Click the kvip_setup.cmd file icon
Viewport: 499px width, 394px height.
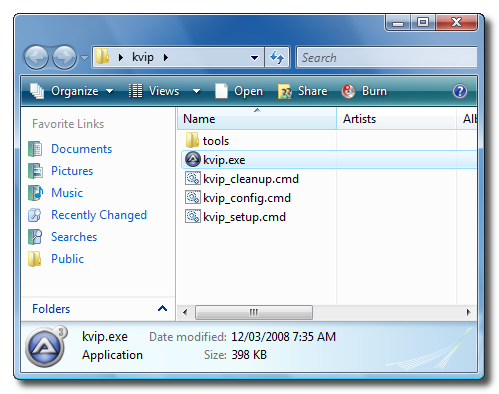(193, 216)
